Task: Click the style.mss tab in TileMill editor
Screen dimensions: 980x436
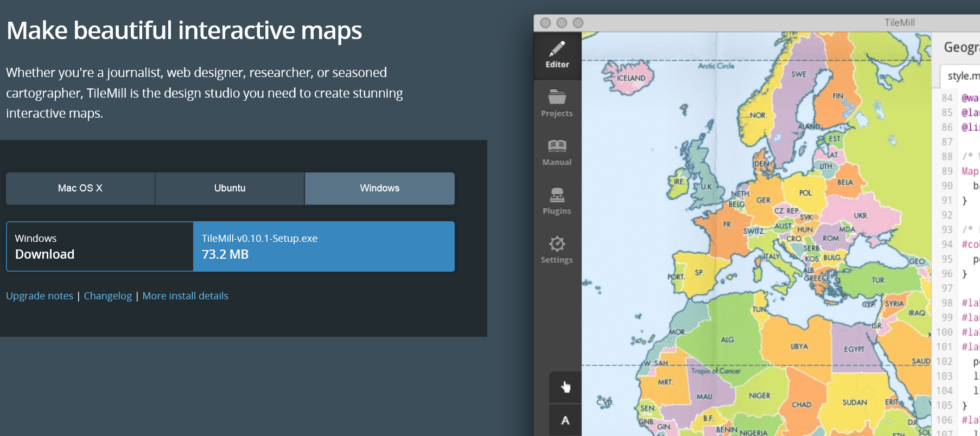Action: coord(960,76)
